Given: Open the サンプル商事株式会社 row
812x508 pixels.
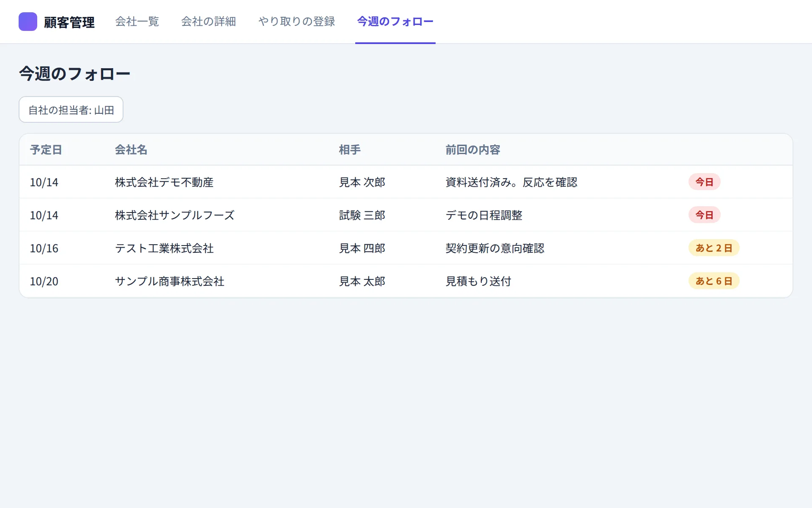Looking at the screenshot, I should coord(406,281).
